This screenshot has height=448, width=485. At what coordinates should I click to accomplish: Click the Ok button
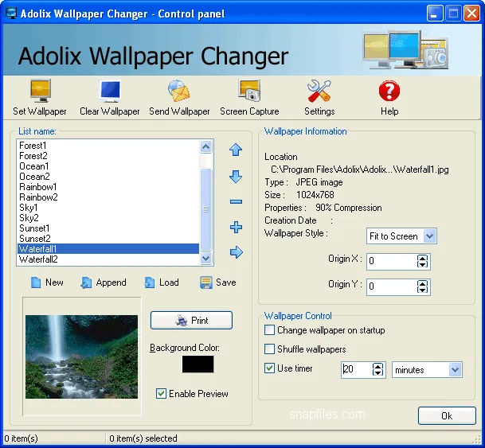[x=446, y=416]
